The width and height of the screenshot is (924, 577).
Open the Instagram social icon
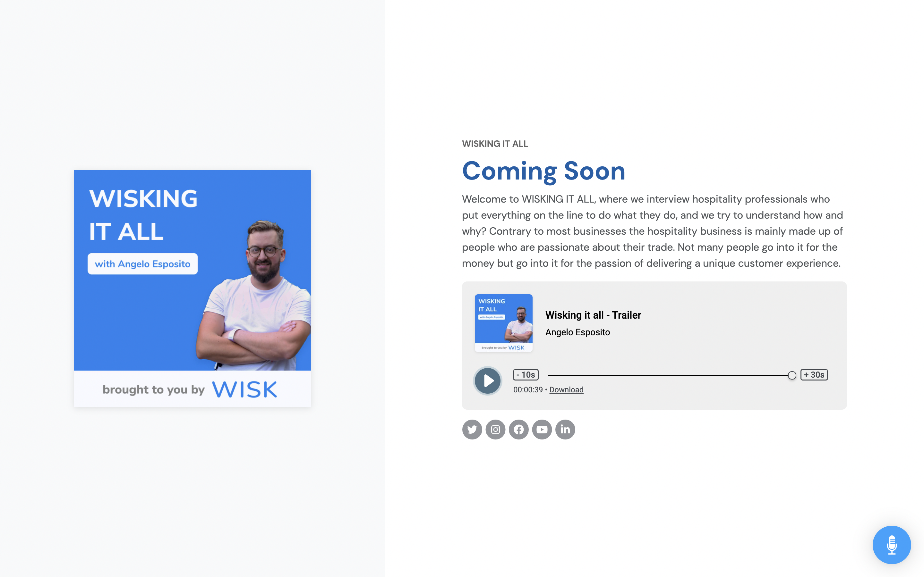495,429
